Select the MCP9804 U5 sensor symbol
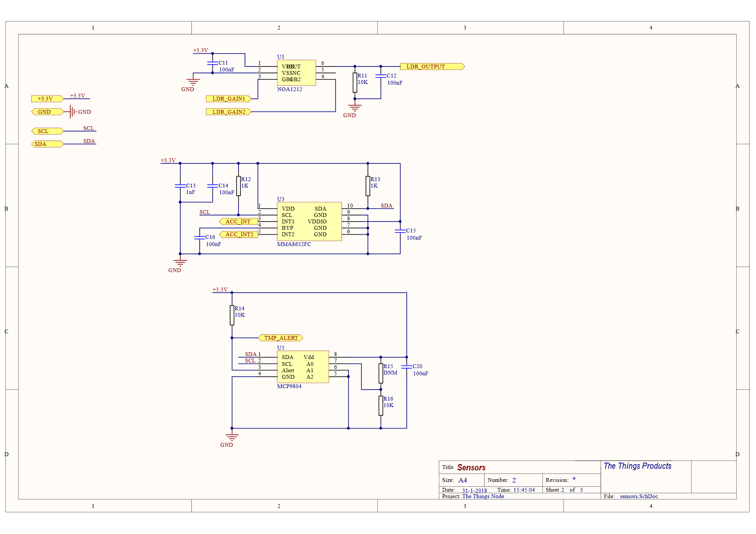This screenshot has height=534, width=756. point(303,367)
